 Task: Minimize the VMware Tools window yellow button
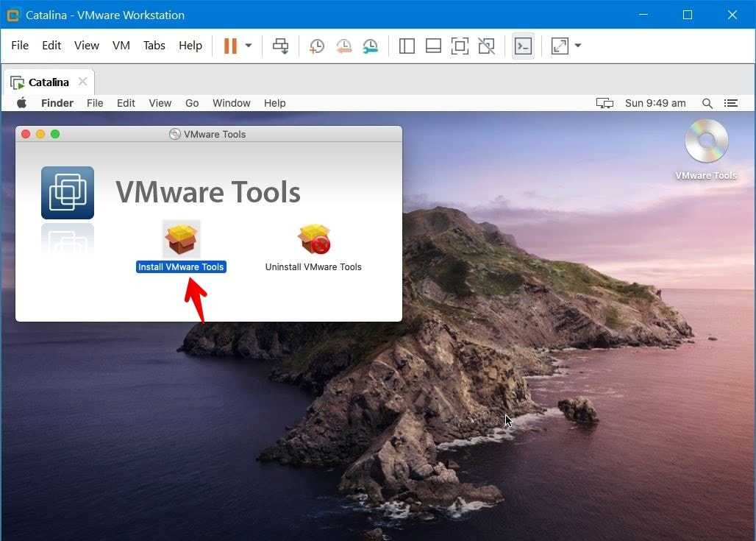click(x=40, y=134)
